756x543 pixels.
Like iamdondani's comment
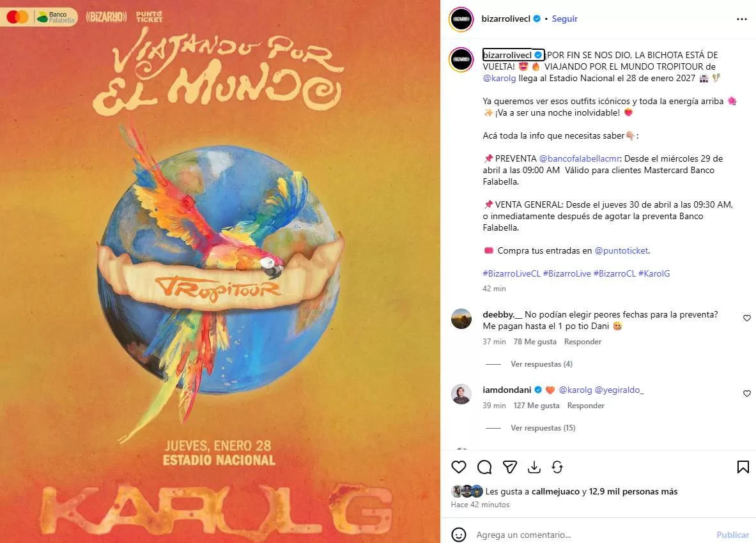coord(747,393)
